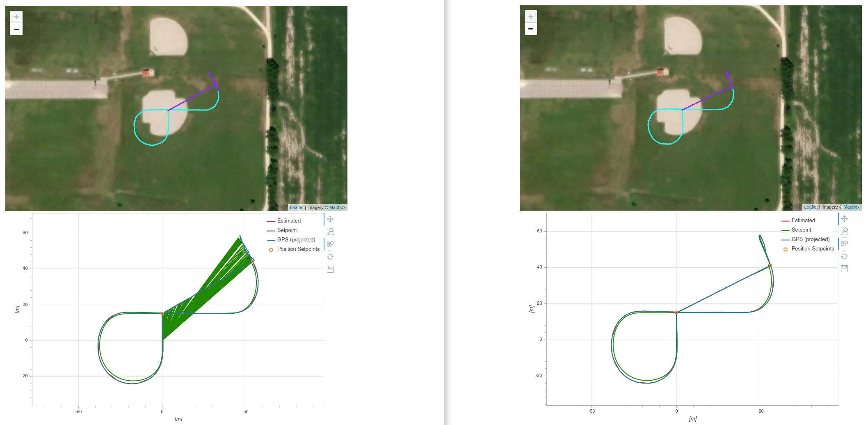
Task: Activate box zoom on the left trajectory plot
Action: pyautogui.click(x=330, y=231)
